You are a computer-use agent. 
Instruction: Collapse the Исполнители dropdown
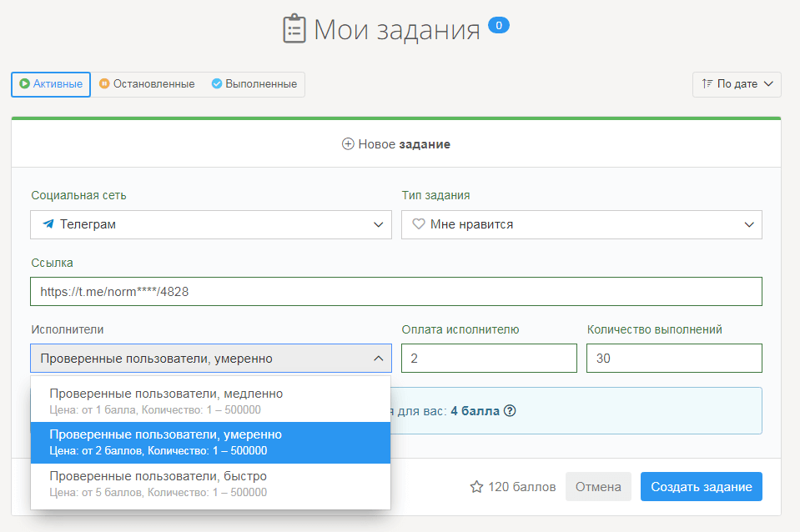point(211,359)
